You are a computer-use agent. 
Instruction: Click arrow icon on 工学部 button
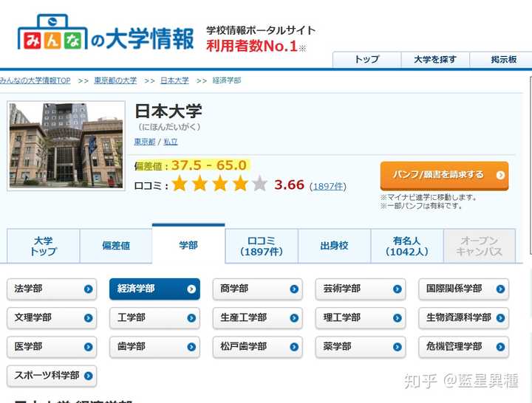click(191, 318)
